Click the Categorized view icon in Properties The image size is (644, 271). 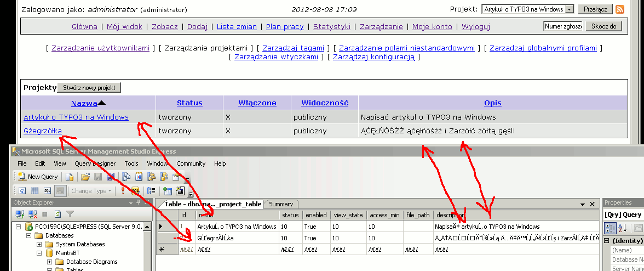tap(610, 228)
